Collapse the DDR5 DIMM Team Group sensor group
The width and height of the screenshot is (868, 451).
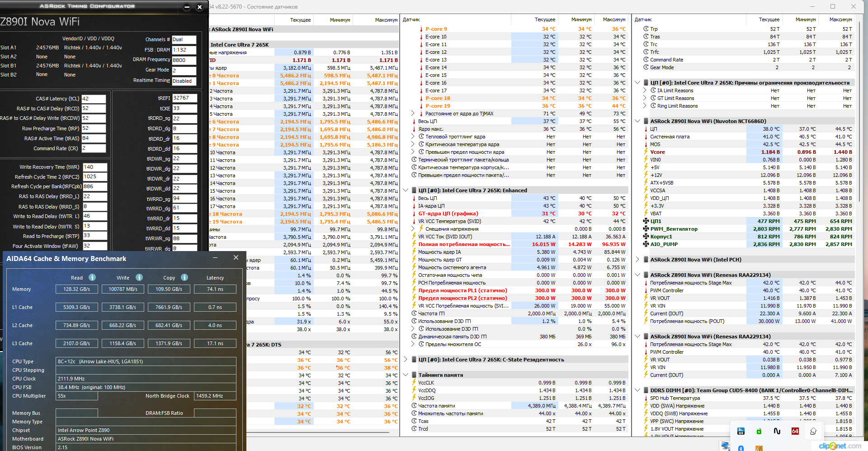pyautogui.click(x=637, y=390)
